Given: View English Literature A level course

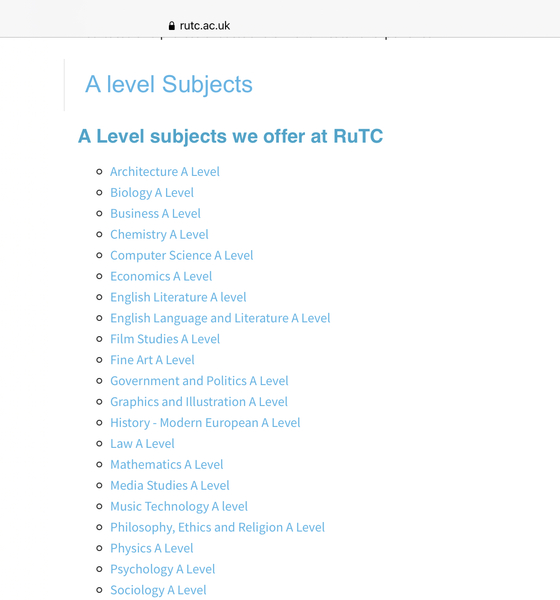Looking at the screenshot, I should tap(178, 297).
